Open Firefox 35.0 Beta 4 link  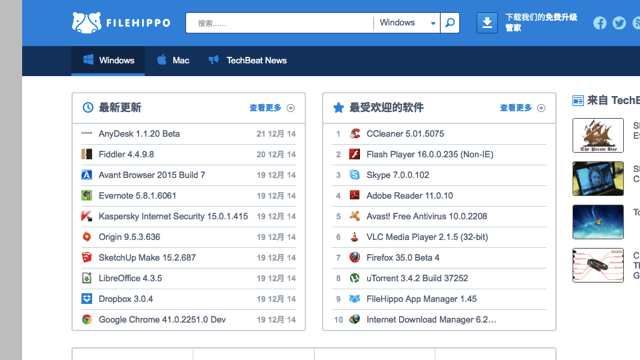403,258
